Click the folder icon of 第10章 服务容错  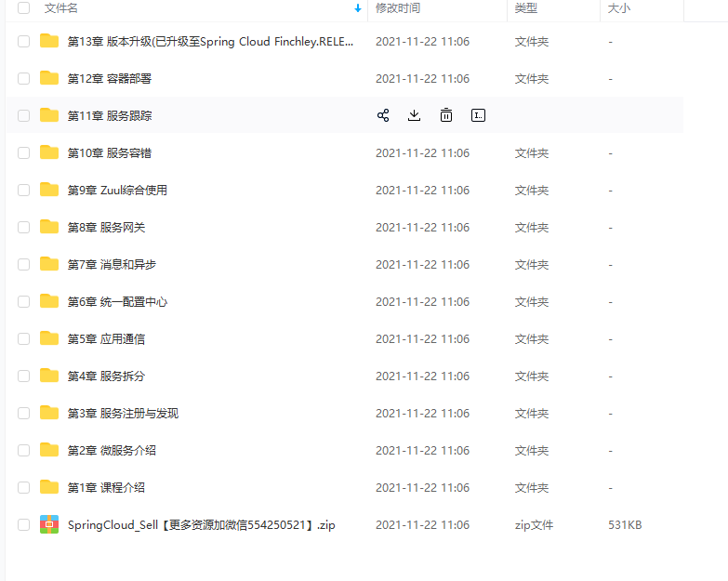coord(49,152)
